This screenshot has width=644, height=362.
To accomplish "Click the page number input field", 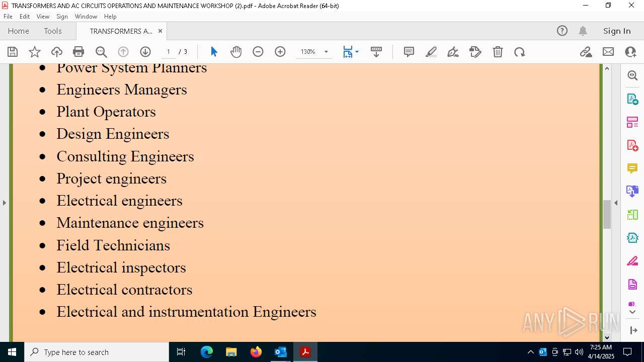I will click(168, 52).
